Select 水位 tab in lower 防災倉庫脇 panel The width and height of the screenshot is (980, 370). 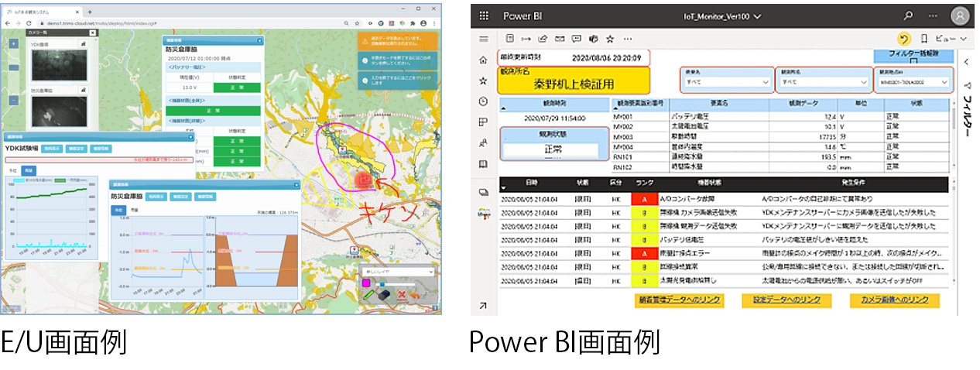tap(118, 208)
